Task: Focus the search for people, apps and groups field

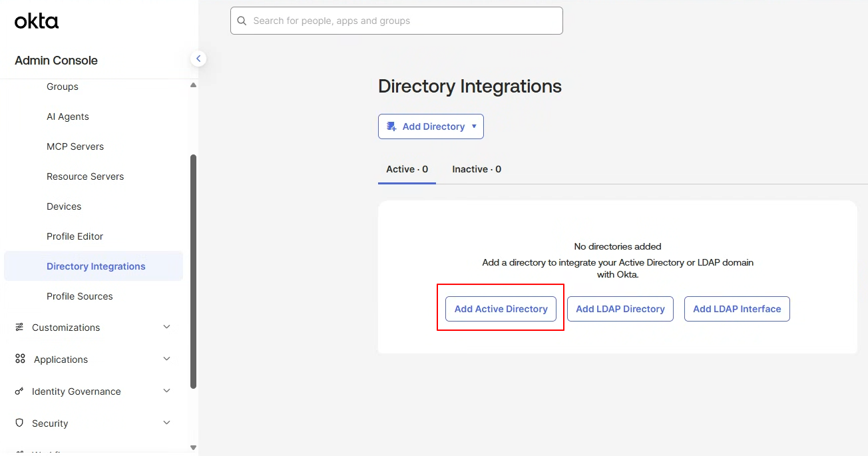Action: [x=397, y=21]
